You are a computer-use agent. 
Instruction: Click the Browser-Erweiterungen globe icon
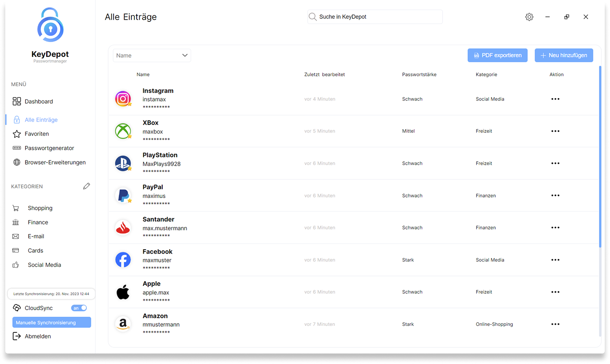click(17, 162)
